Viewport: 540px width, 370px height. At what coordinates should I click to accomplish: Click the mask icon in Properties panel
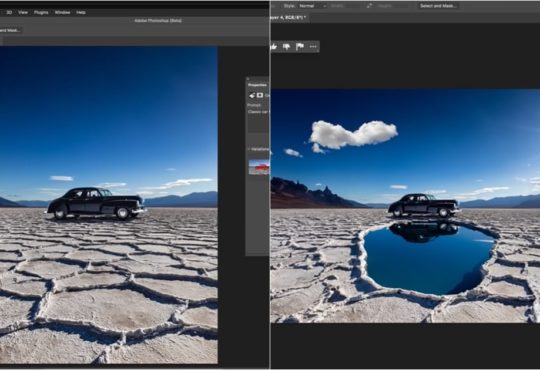coord(260,95)
